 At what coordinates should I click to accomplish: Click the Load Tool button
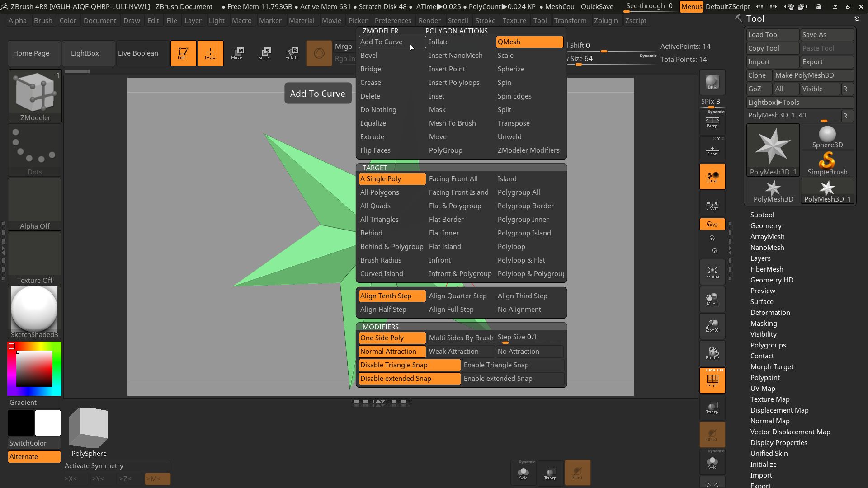(x=773, y=35)
